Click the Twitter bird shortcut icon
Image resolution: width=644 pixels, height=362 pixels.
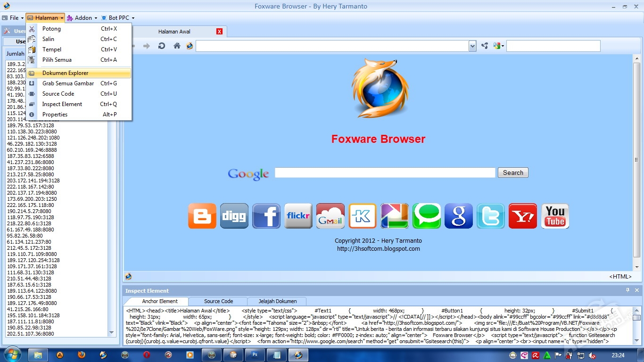[491, 216]
